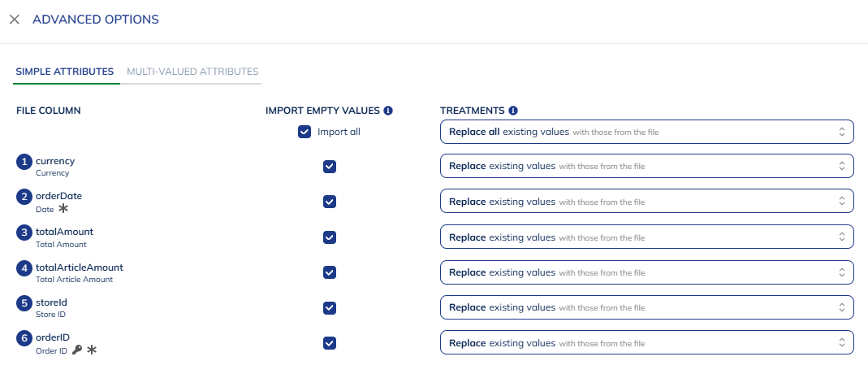Click info icon beside Treatments header
Viewport: 868px width, 374px height.
[513, 111]
